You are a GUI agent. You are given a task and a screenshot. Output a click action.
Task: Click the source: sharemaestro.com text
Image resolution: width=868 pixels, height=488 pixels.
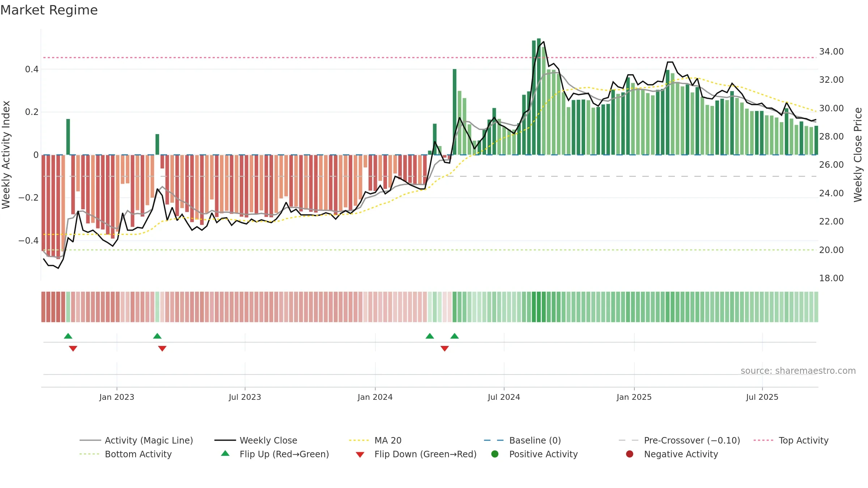pos(798,371)
